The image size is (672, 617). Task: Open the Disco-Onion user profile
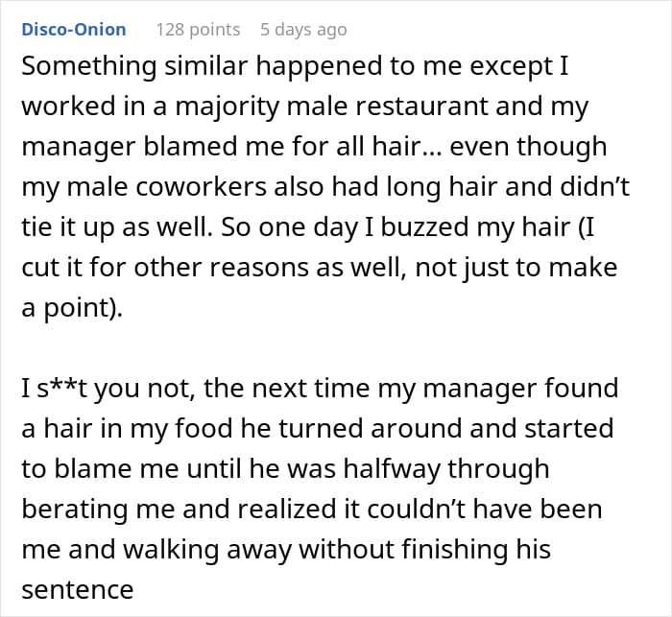(x=74, y=30)
